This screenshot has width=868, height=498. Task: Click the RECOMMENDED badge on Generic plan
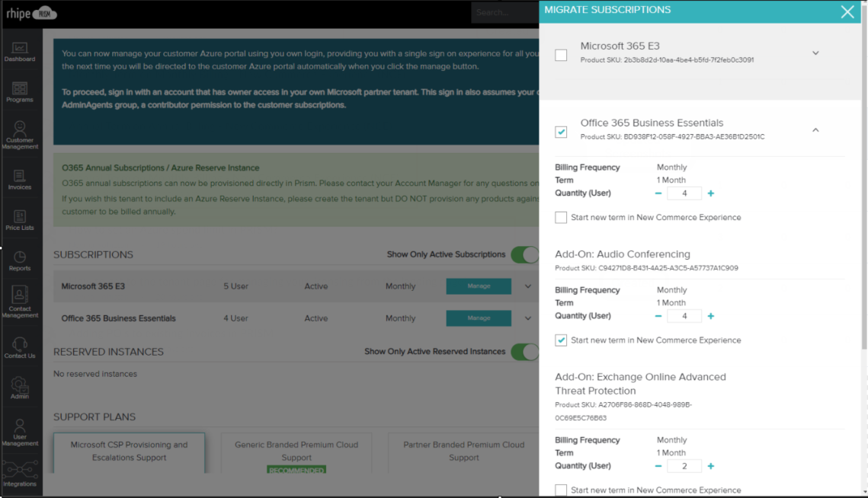point(296,470)
